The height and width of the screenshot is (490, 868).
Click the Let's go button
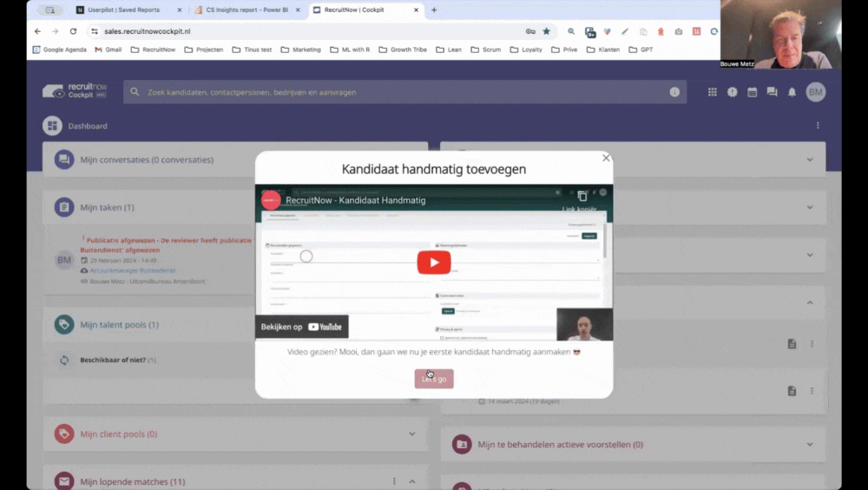pos(433,379)
